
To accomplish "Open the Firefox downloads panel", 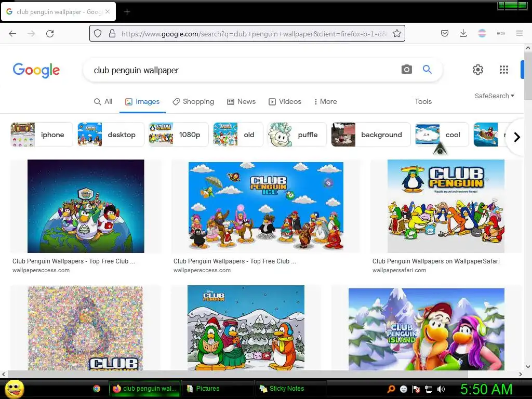I will 463,33.
